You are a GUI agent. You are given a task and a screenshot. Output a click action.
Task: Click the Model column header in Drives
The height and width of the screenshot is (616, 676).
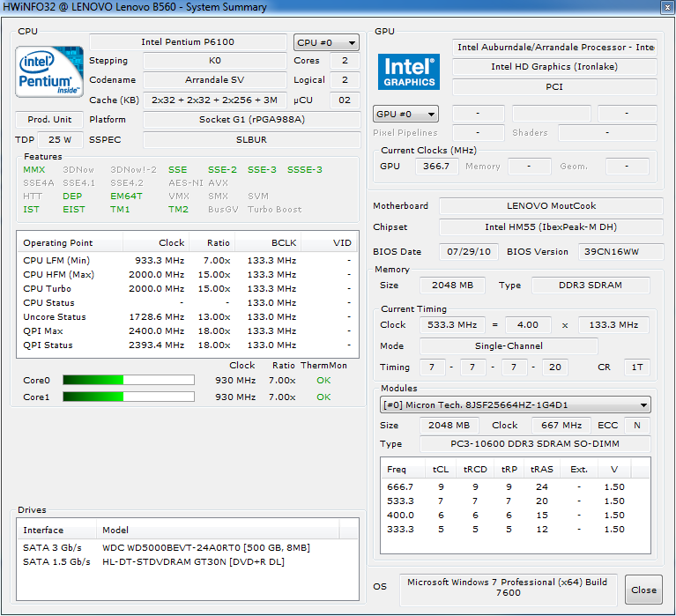[218, 530]
